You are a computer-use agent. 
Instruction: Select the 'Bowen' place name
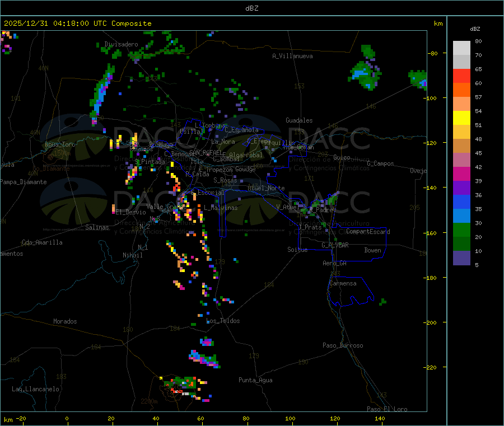[373, 250]
